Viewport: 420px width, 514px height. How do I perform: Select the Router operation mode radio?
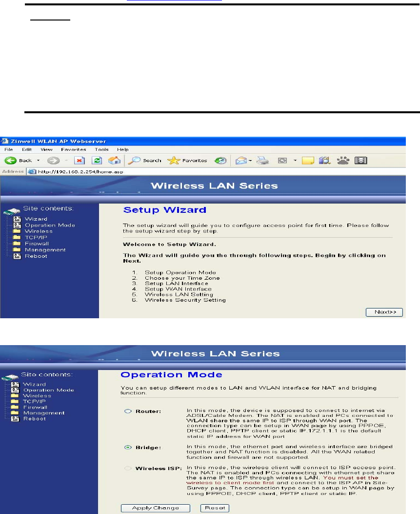click(128, 411)
